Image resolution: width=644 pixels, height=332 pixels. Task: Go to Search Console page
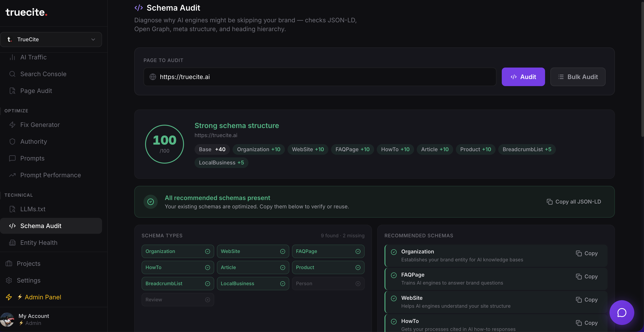coord(43,74)
